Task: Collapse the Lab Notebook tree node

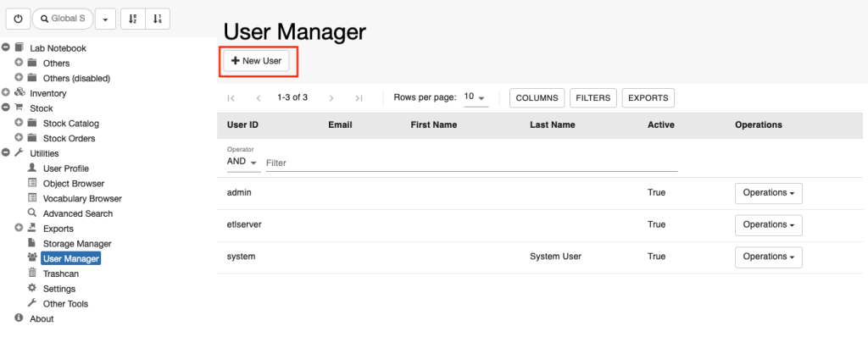Action: (x=6, y=47)
